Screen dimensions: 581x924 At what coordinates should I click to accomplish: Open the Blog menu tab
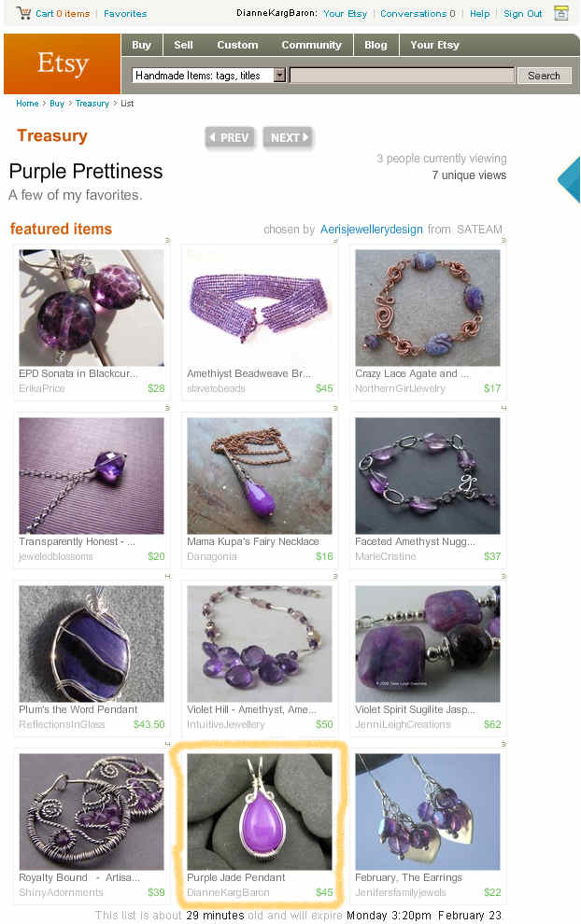pos(376,45)
